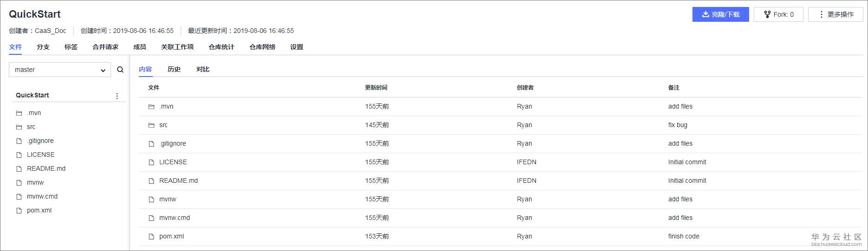This screenshot has width=868, height=251.
Task: Click the src folder icon in file table
Action: [151, 125]
